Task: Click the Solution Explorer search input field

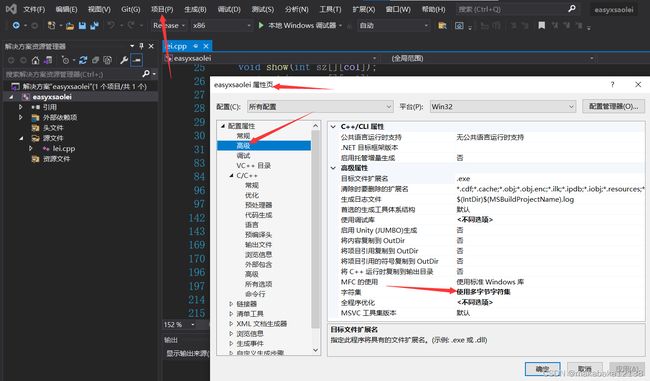Action: (x=73, y=74)
